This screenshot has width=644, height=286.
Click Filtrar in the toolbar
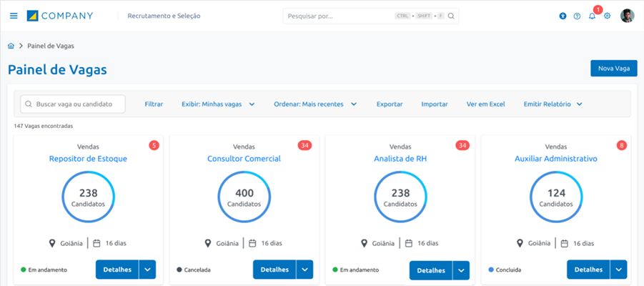[154, 104]
